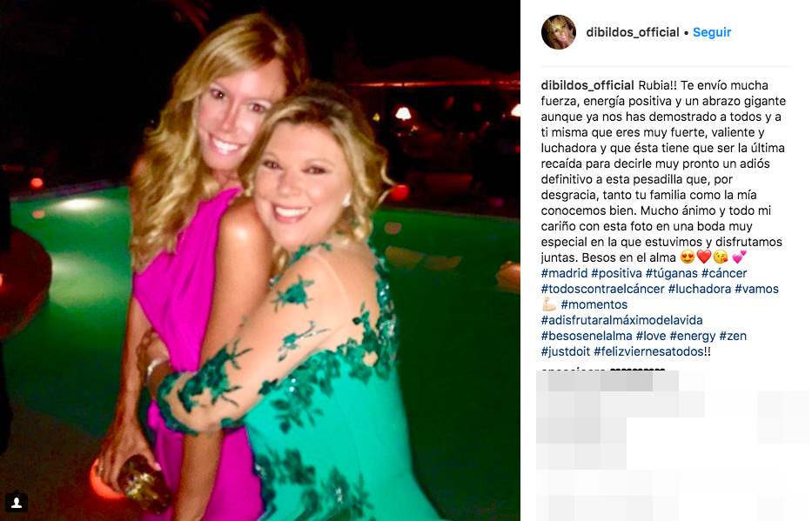Open the #zen hashtag

[x=733, y=336]
